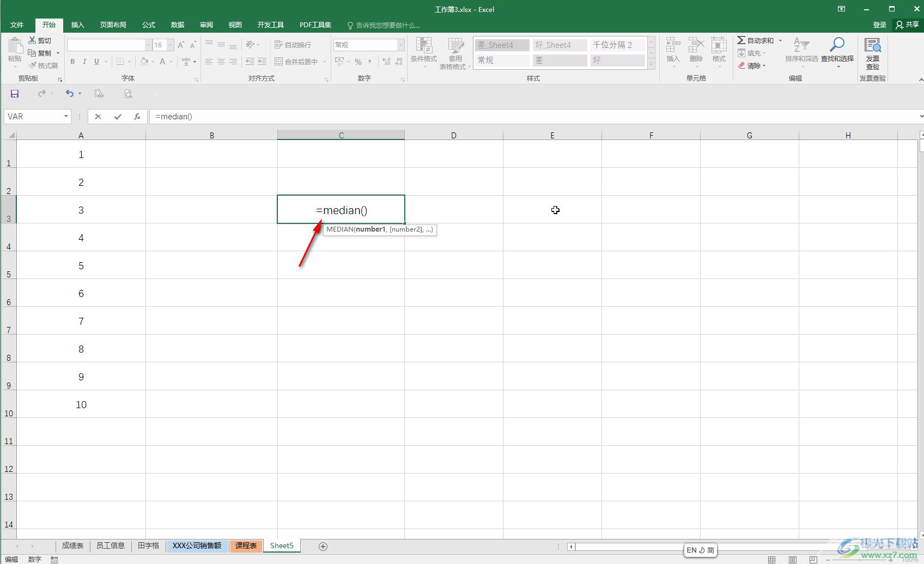Click the print preview magnifier icon
The image size is (924, 564).
click(128, 94)
